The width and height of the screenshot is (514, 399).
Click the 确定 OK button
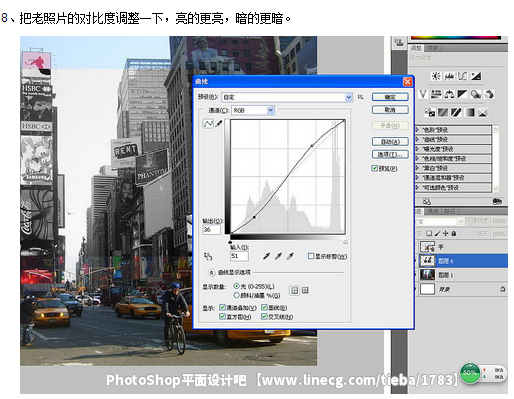coord(390,97)
